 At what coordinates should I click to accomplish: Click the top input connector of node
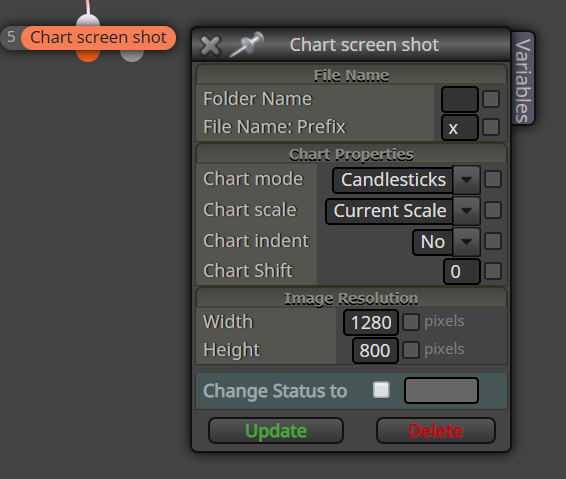[88, 20]
